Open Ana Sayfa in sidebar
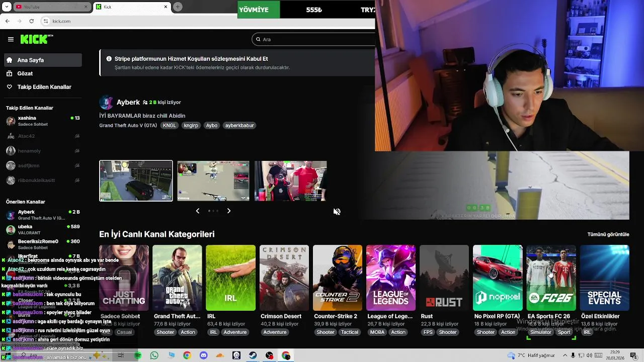Screen dimensions: 644x362 coord(42,60)
